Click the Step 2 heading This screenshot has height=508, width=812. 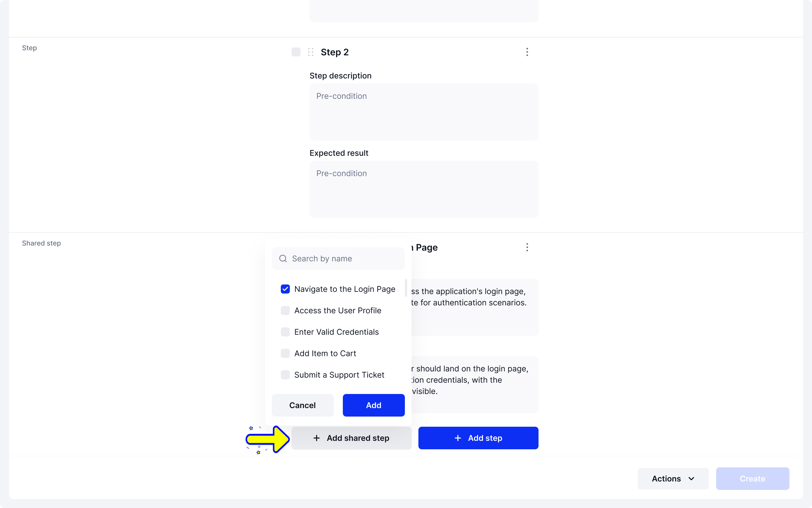pyautogui.click(x=335, y=52)
